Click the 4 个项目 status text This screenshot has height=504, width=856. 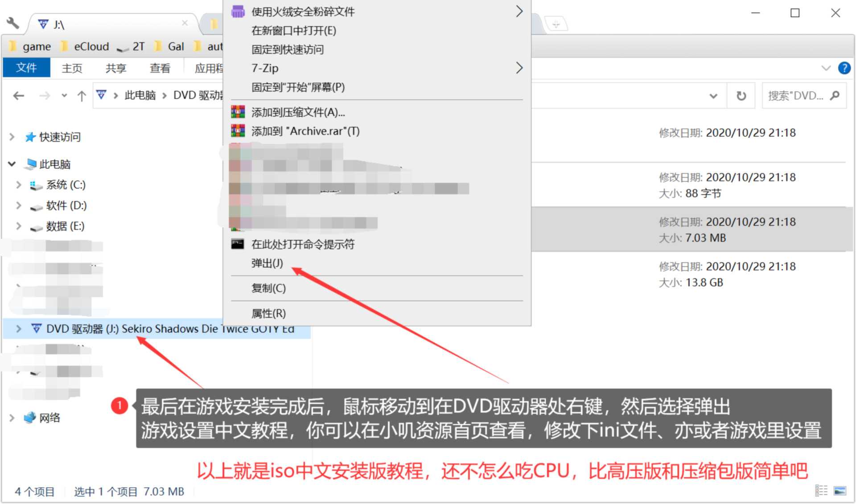(34, 492)
